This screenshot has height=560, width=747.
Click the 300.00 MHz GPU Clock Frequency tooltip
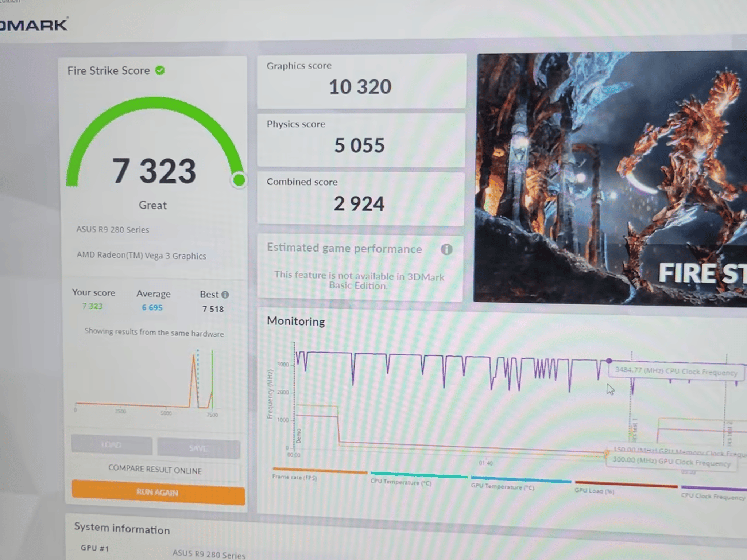(x=671, y=462)
